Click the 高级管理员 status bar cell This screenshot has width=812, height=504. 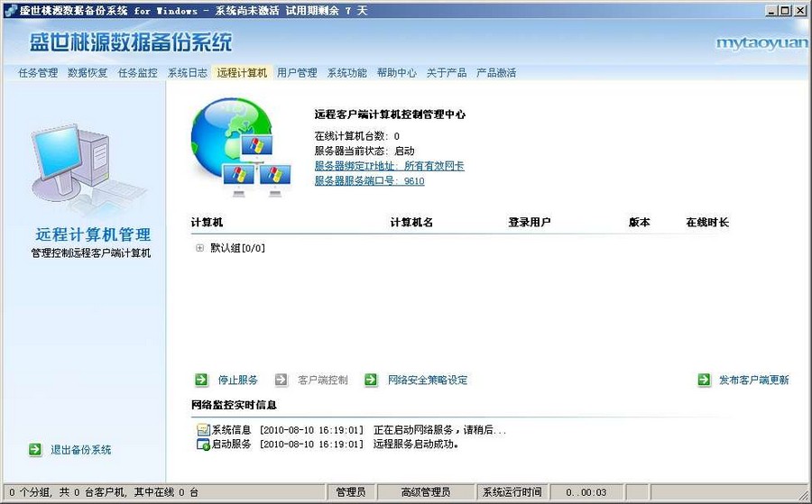pos(426,492)
